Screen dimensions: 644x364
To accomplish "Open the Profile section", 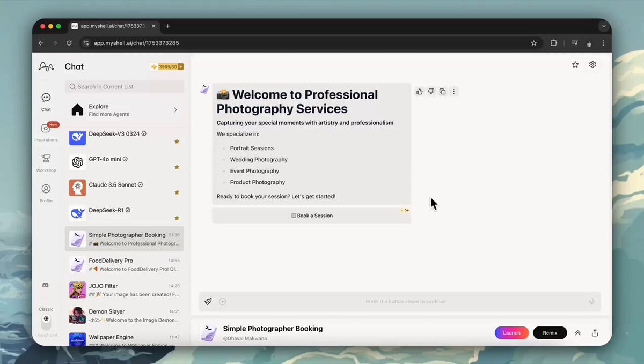I will coord(46,192).
